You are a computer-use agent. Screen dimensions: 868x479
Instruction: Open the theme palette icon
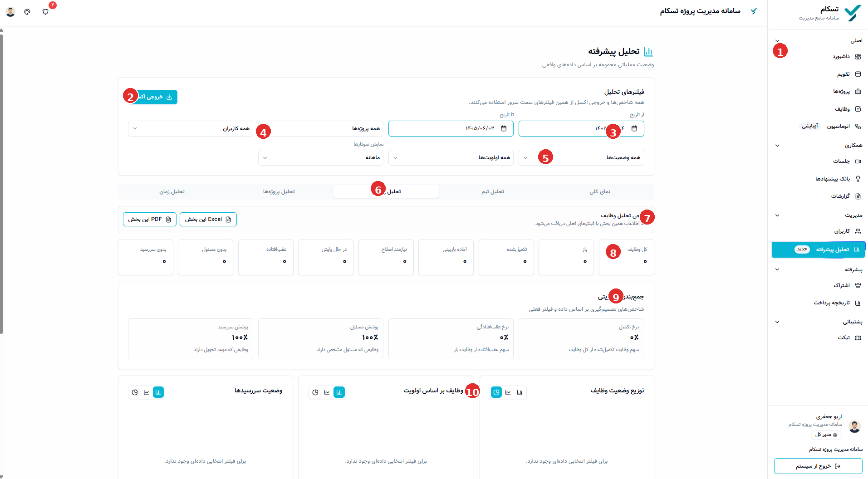click(x=27, y=12)
